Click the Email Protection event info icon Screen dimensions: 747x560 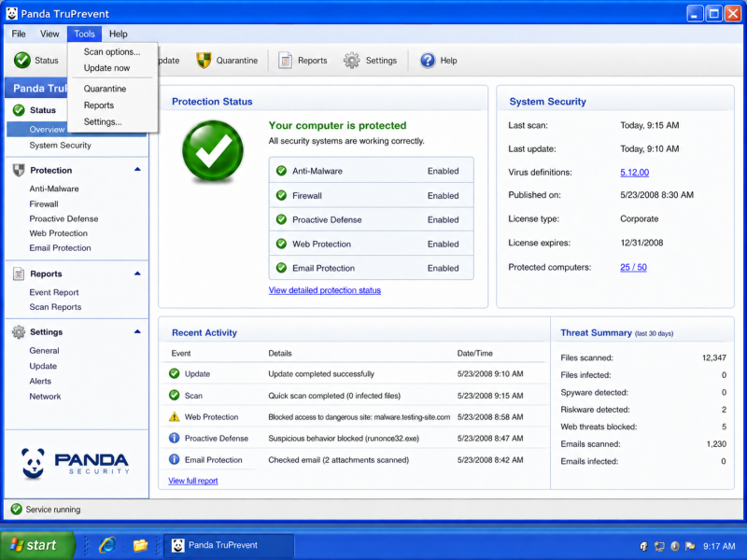tap(175, 459)
